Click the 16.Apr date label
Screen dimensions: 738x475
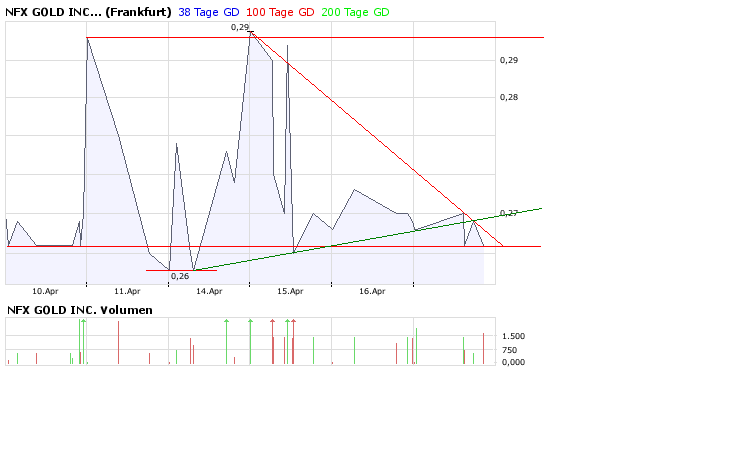372,291
